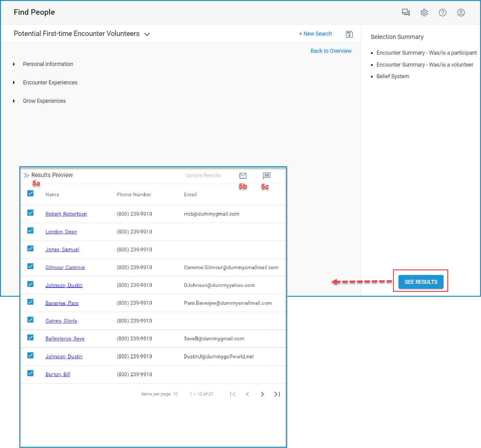Click the email Pam.Banerjee@dummysmallmail.com

pos(228,303)
